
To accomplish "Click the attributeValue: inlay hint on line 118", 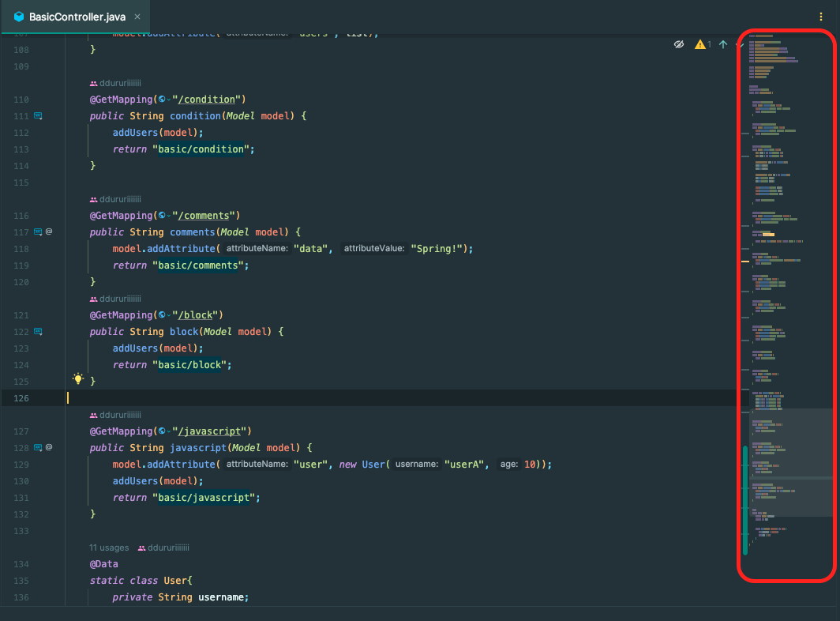I will tap(374, 248).
